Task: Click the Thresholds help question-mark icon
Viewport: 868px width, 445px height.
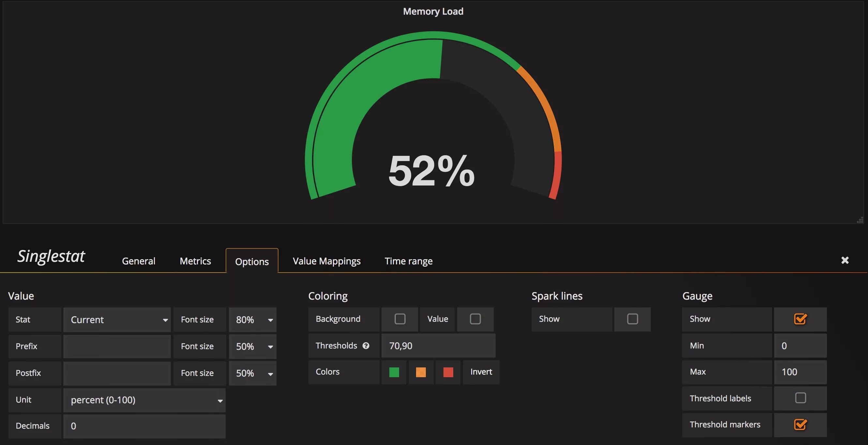Action: click(366, 346)
